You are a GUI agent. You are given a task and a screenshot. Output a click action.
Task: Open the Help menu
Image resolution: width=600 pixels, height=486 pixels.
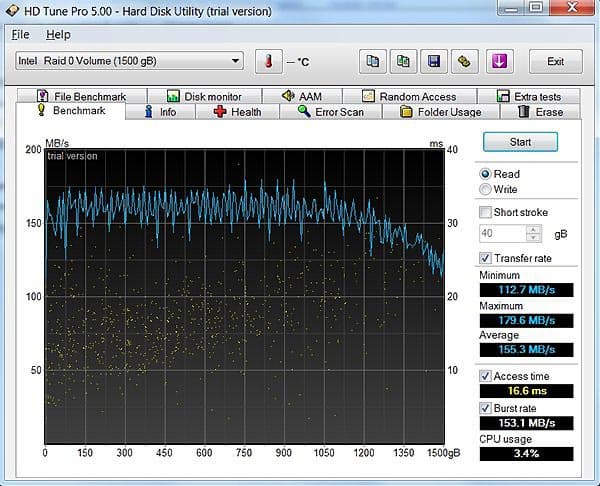point(59,34)
